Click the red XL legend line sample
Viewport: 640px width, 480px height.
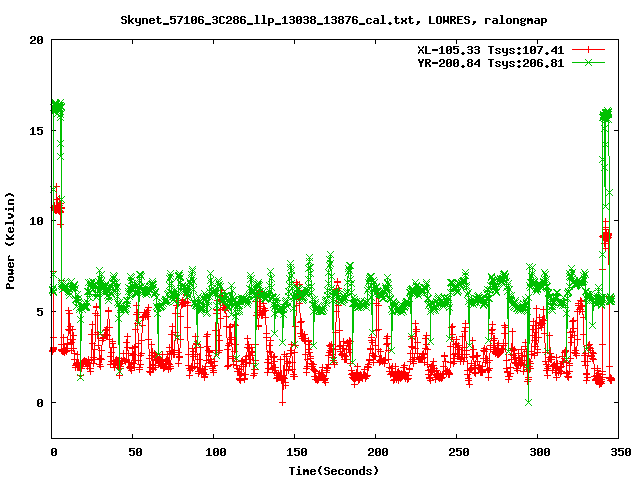(x=588, y=50)
